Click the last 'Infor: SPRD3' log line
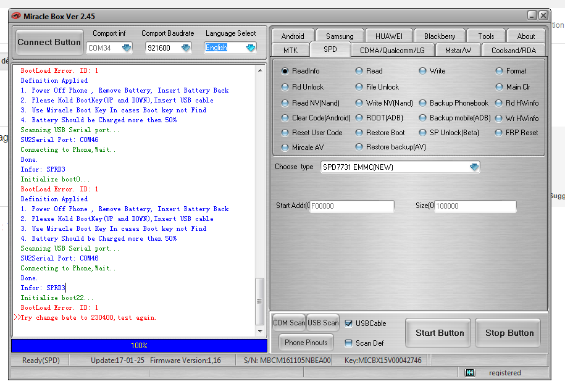Viewport: 565px width, 392px height. pos(43,288)
